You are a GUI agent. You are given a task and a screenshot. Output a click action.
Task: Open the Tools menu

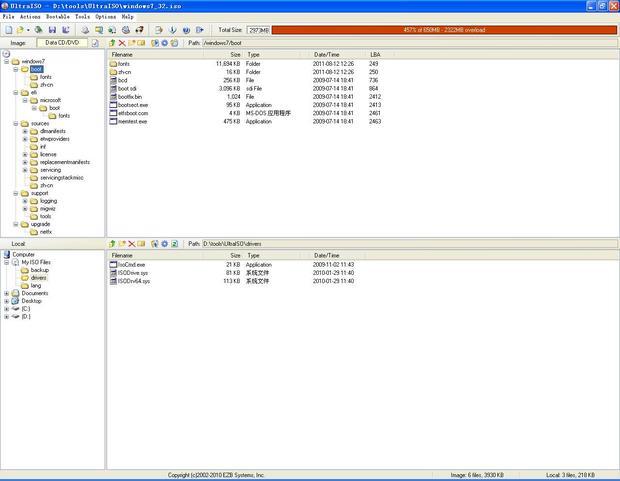pos(82,17)
